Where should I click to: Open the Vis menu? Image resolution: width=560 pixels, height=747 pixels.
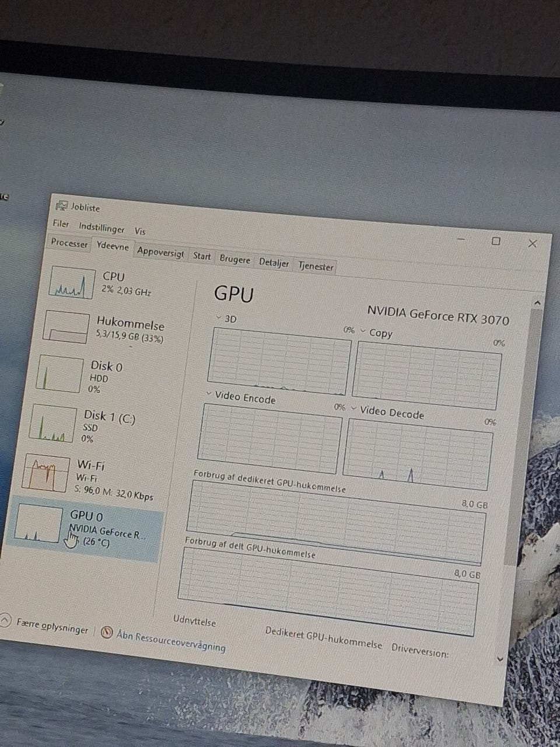[140, 232]
